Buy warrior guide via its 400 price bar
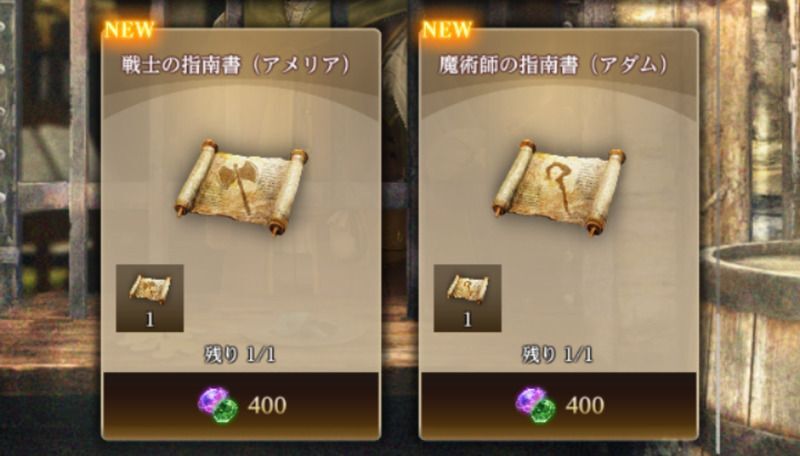The width and height of the screenshot is (800, 456). click(241, 405)
